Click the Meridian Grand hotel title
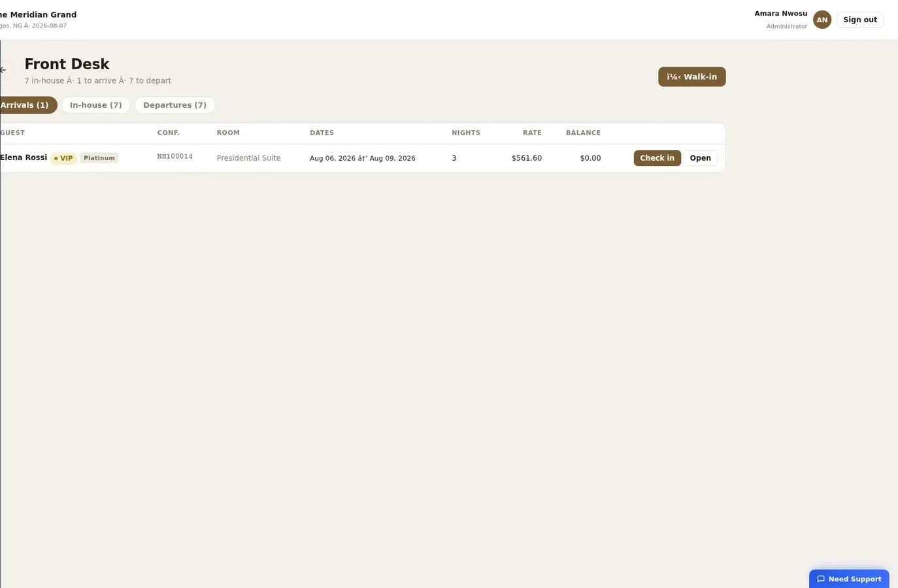The height and width of the screenshot is (588, 898). 38,14
